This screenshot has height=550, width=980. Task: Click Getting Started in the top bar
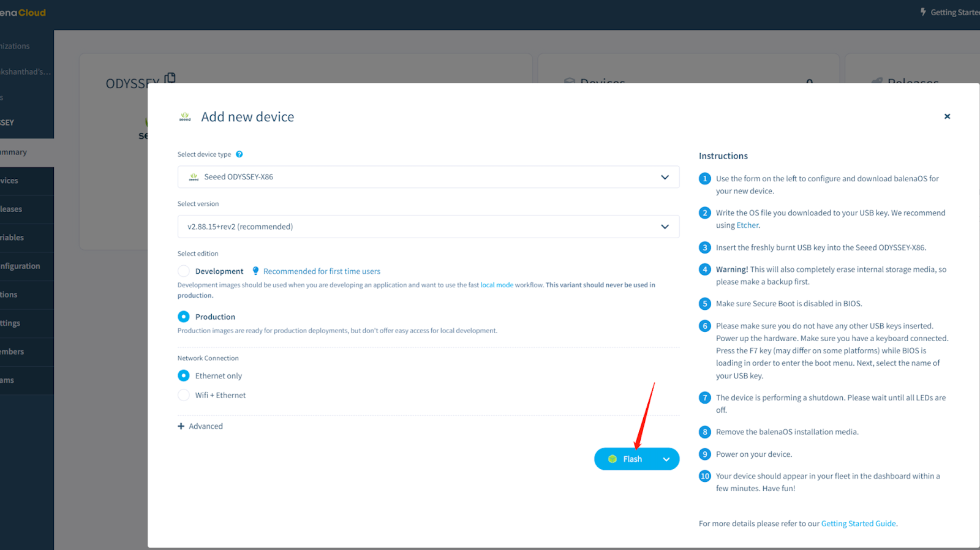pyautogui.click(x=954, y=12)
